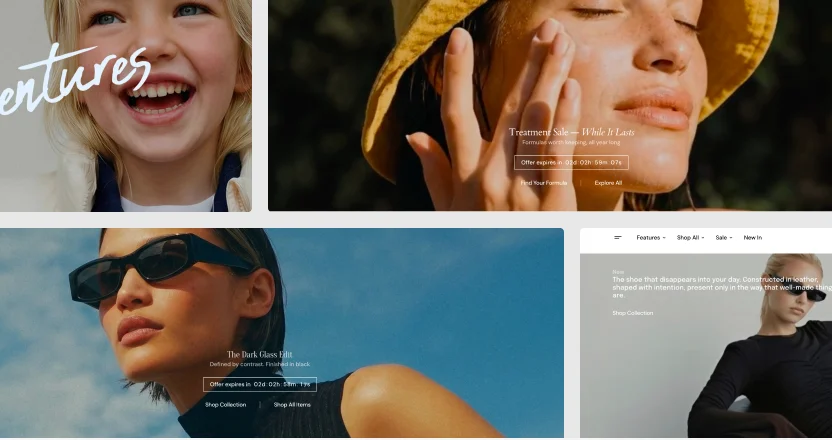The height and width of the screenshot is (440, 832).
Task: Click Shop Collection under Dark Glass Edit
Action: click(226, 405)
